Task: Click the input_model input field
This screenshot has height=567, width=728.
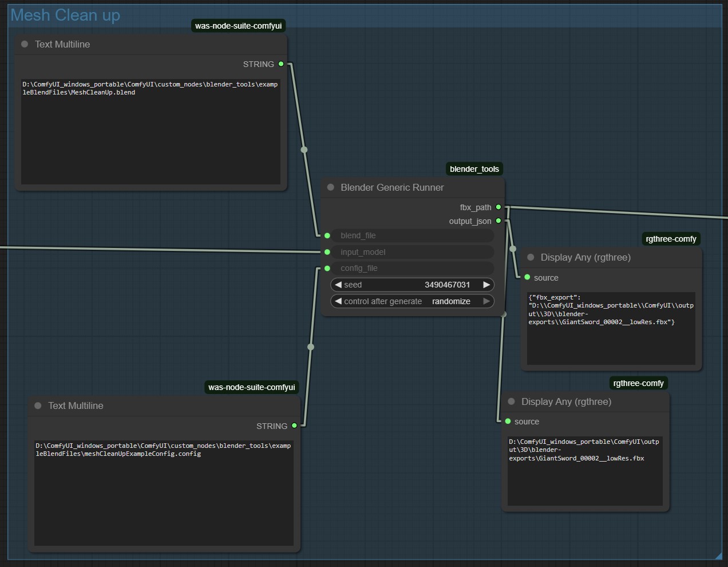Action: (412, 252)
